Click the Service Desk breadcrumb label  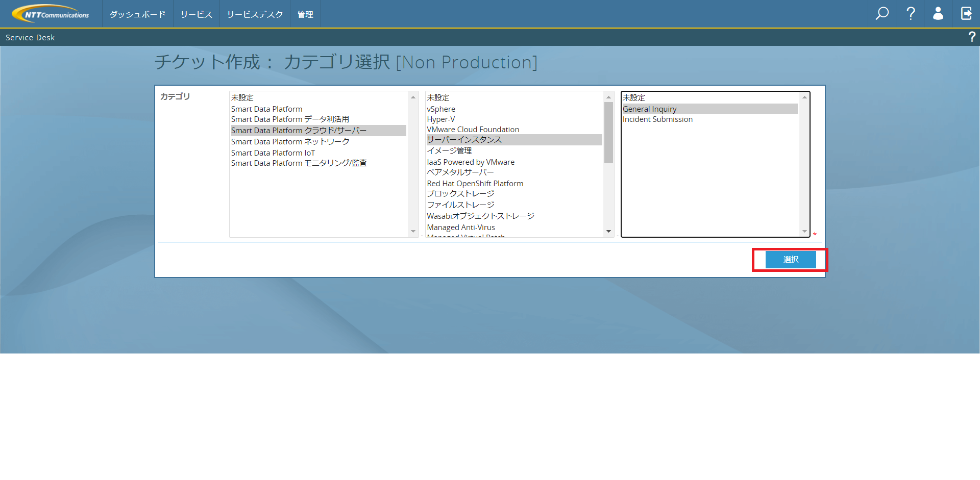(x=30, y=37)
